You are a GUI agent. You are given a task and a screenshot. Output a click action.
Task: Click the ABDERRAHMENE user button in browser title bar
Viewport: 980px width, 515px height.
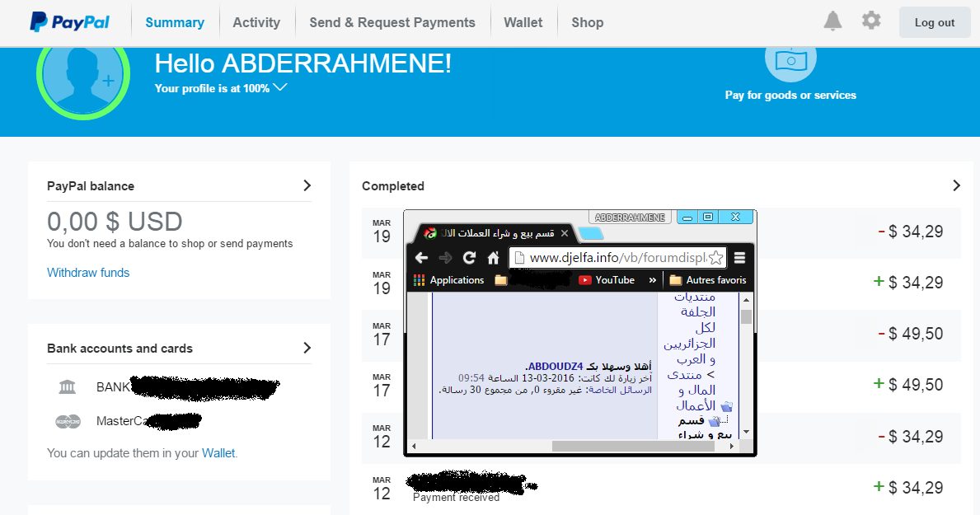tap(630, 217)
